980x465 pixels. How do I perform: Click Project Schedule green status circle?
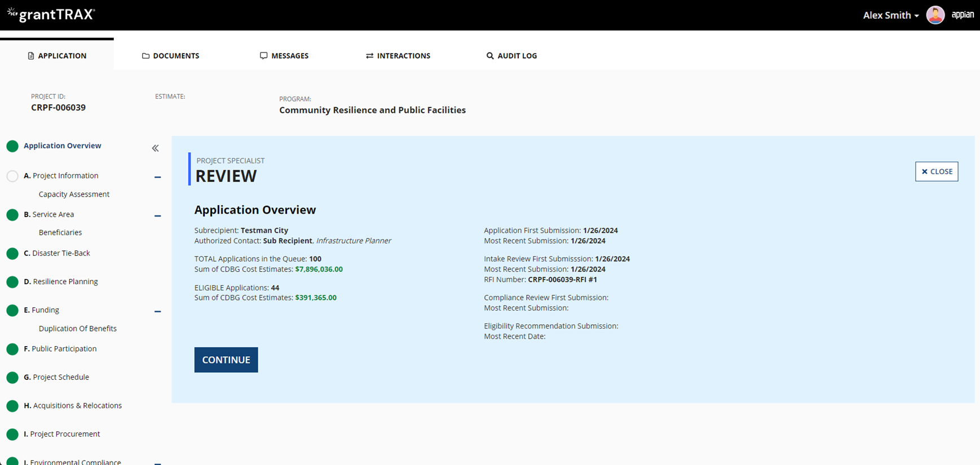point(12,378)
